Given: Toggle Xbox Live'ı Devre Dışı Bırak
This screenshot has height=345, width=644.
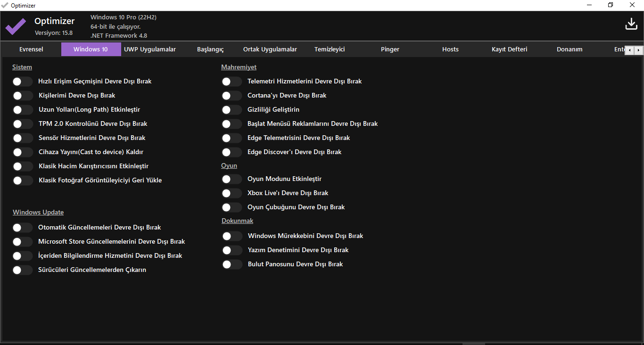Looking at the screenshot, I should pos(232,193).
